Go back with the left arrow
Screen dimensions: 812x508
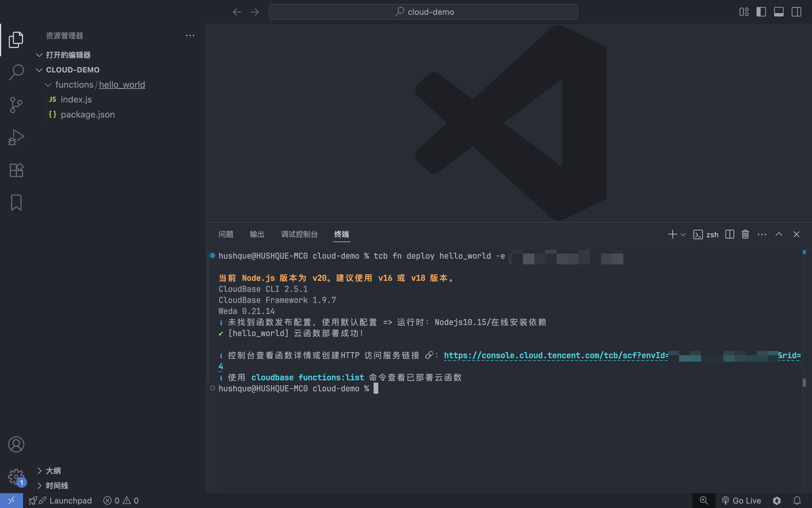[x=237, y=12]
